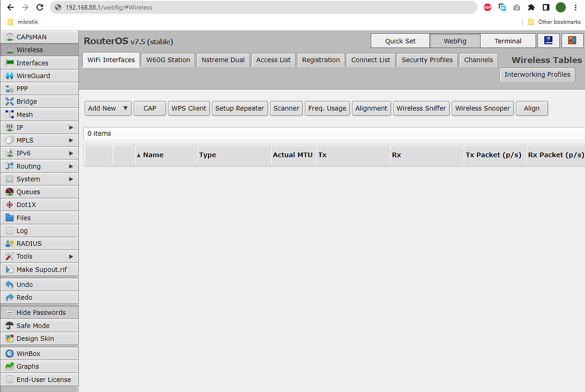
Task: Open the Add New dropdown
Action: tap(108, 108)
